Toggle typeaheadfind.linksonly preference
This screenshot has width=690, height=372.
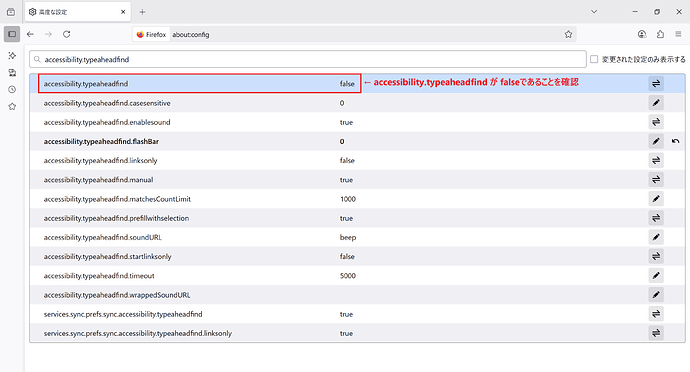(656, 160)
